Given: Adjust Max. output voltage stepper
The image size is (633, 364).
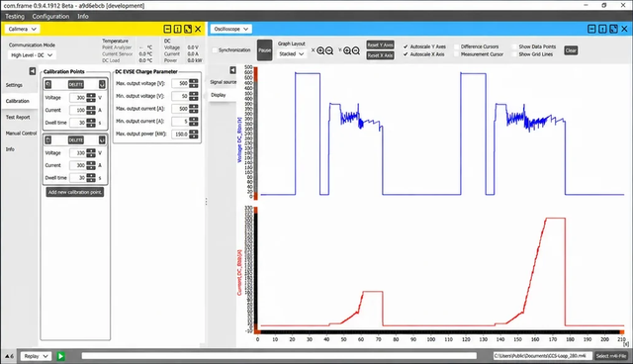Looking at the screenshot, I should [194, 83].
